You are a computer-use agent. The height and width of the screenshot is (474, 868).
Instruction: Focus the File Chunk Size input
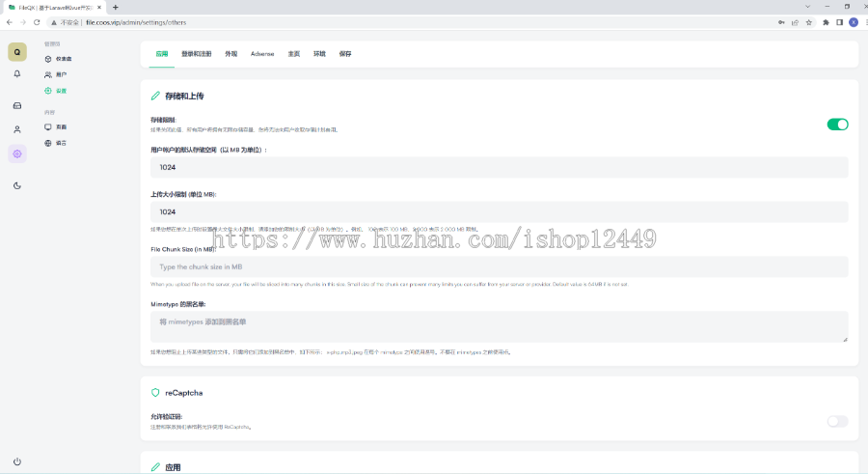pos(499,266)
